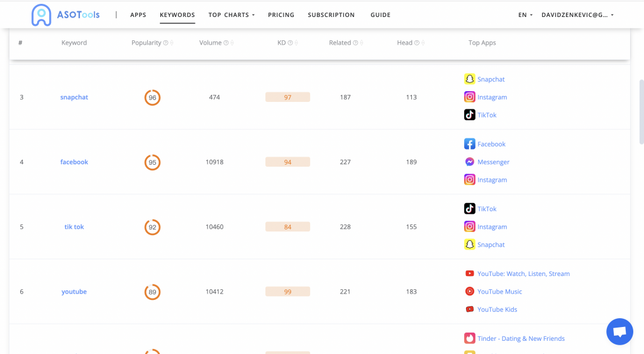Open TikTok app link in snapchat row

pyautogui.click(x=487, y=115)
